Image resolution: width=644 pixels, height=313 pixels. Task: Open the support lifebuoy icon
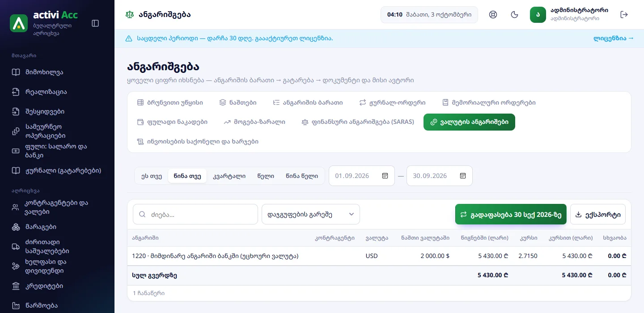[x=493, y=15]
